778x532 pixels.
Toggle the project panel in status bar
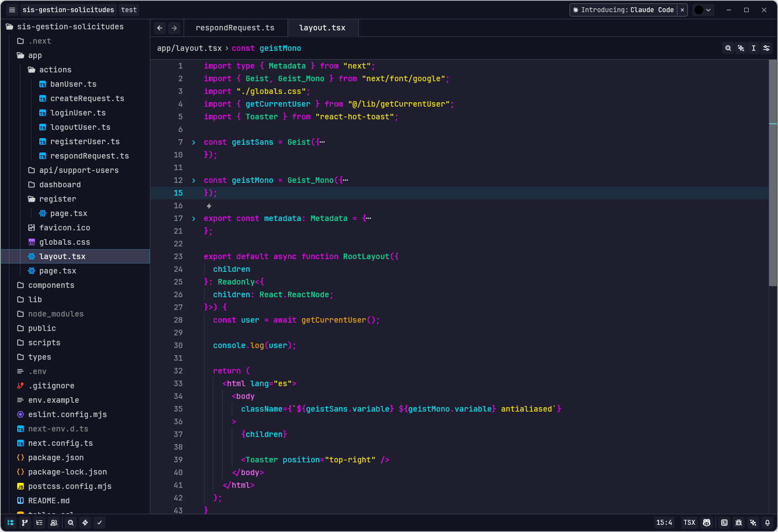click(11, 523)
